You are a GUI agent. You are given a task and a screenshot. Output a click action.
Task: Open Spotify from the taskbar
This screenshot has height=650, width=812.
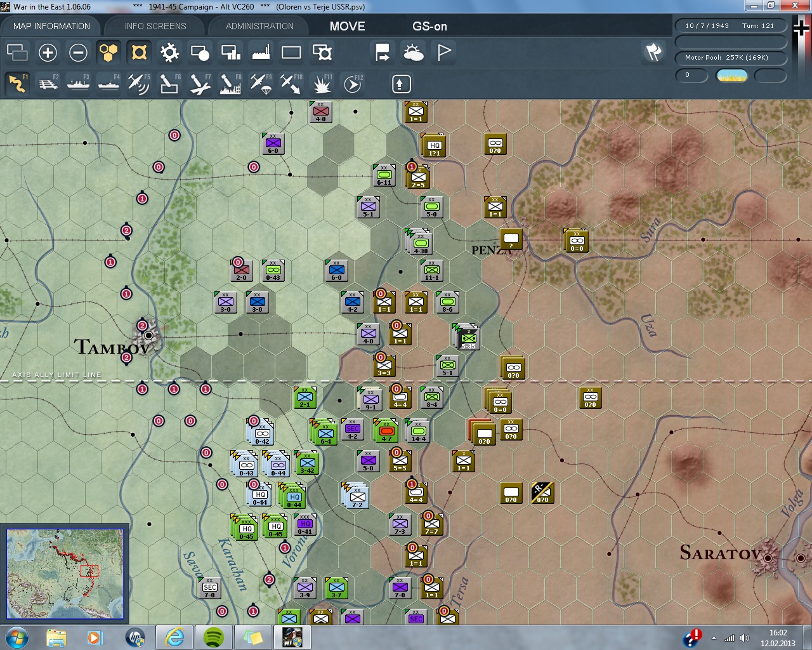tap(214, 637)
